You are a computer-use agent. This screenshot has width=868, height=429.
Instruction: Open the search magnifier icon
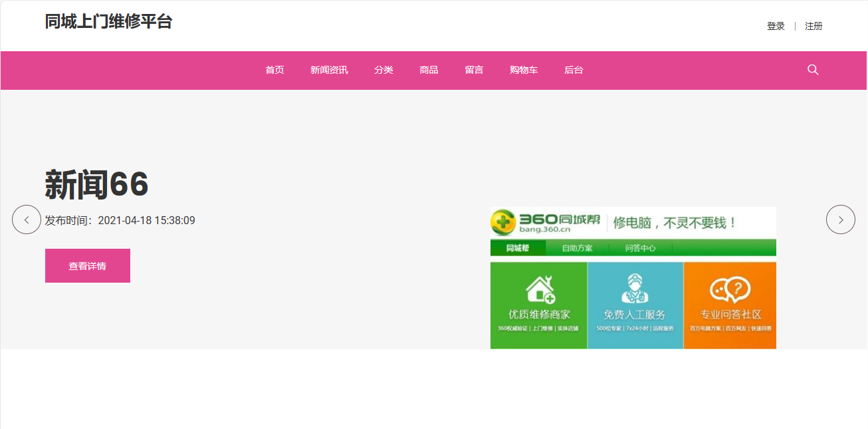(813, 70)
